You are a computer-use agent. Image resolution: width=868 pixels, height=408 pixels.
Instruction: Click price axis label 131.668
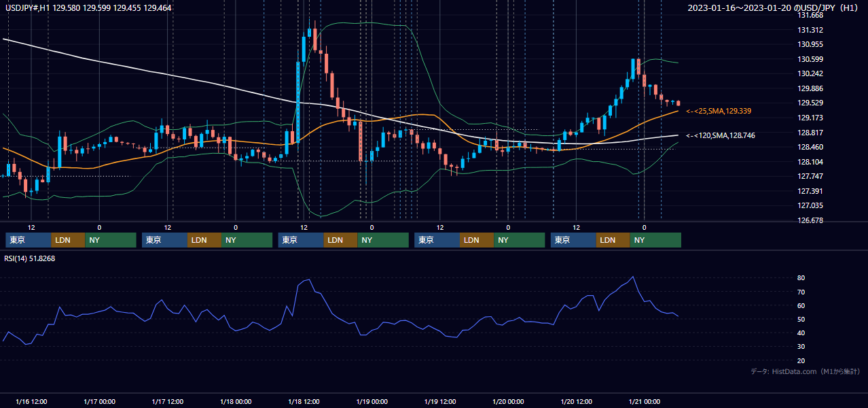(x=810, y=15)
